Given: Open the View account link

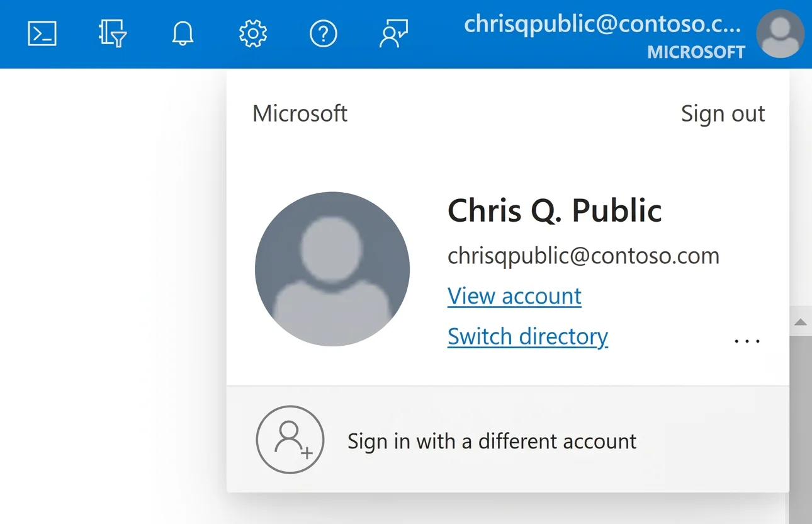Looking at the screenshot, I should pyautogui.click(x=514, y=295).
